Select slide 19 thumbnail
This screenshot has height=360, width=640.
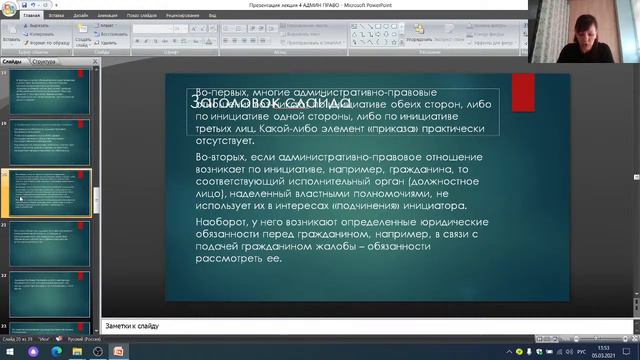pyautogui.click(x=50, y=142)
